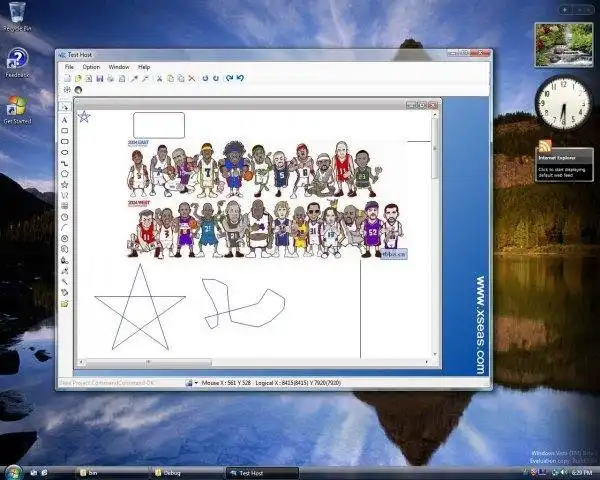Open the Window menu
This screenshot has width=600, height=480.
pos(119,67)
